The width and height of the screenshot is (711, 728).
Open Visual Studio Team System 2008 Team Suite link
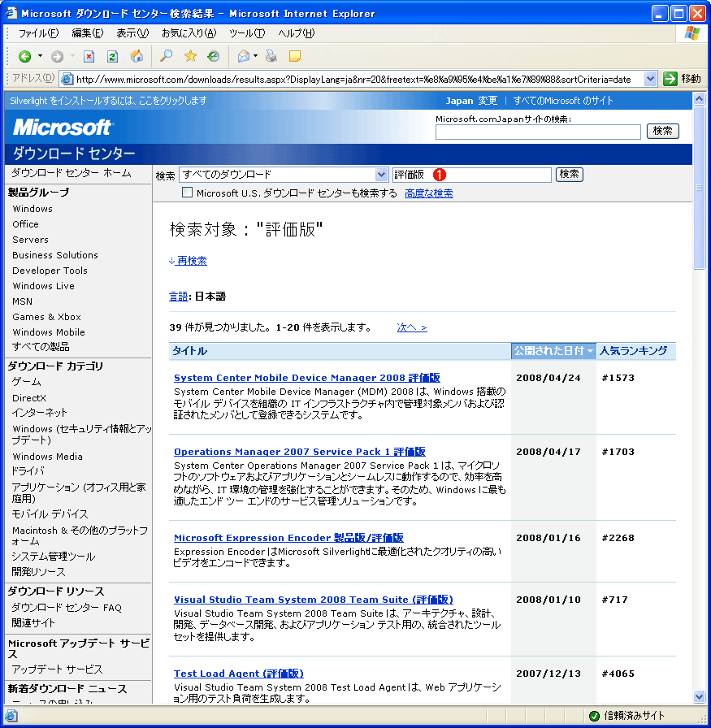[x=314, y=600]
